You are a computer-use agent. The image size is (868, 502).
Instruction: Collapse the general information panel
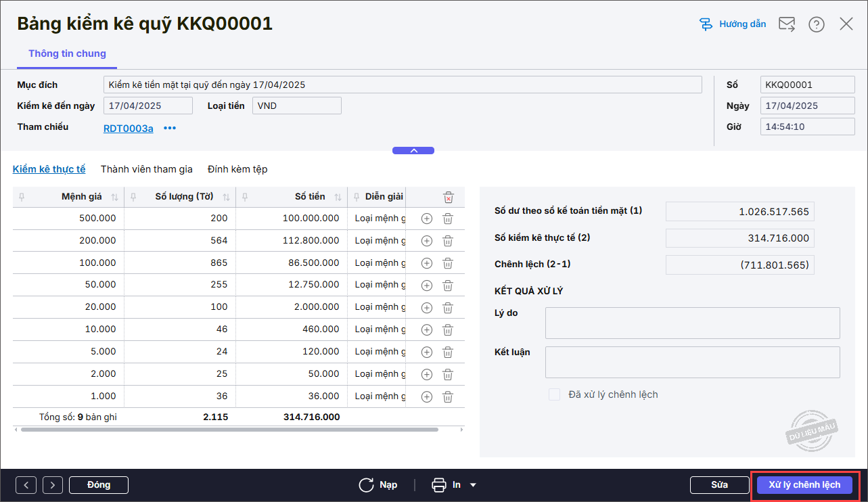413,151
